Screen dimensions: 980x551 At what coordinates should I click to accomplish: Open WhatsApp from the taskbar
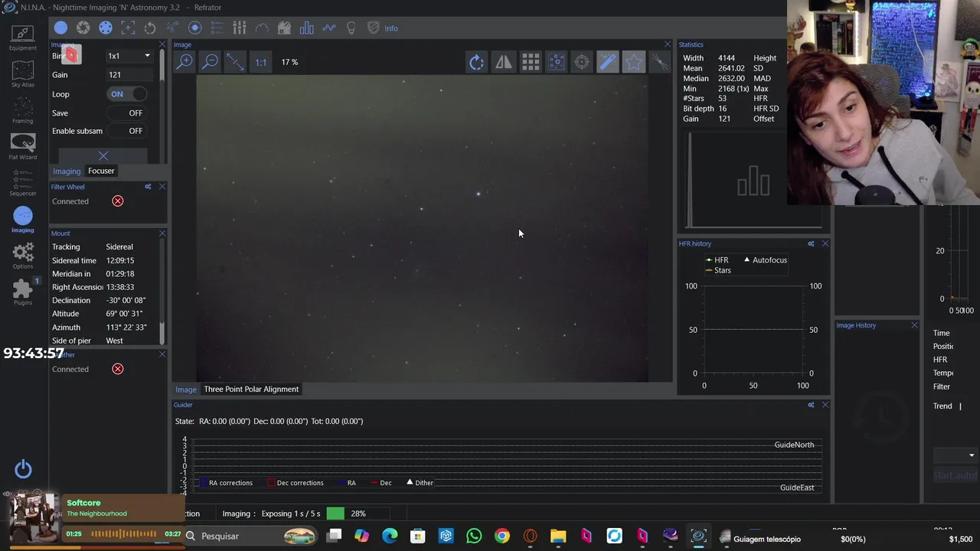pyautogui.click(x=474, y=536)
